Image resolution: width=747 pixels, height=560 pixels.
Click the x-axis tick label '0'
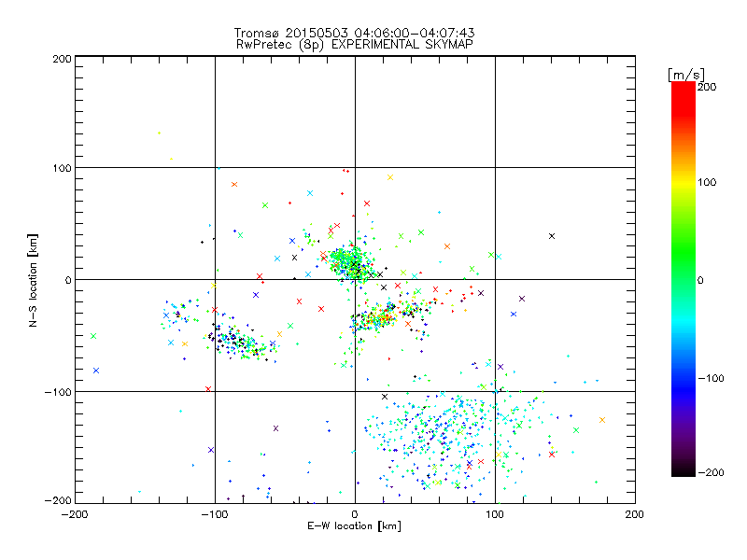[355, 514]
